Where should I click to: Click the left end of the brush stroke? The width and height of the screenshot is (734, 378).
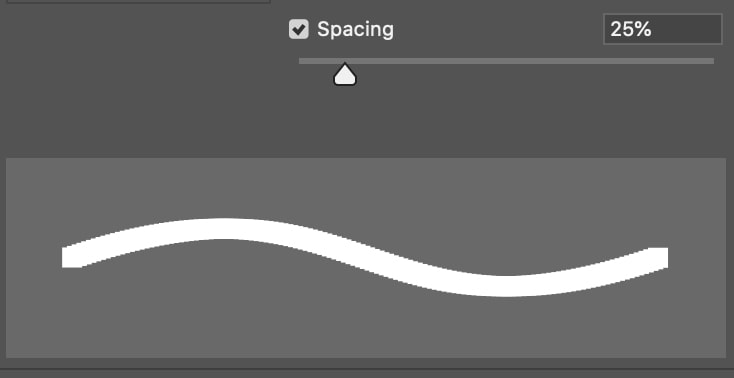coord(72,257)
